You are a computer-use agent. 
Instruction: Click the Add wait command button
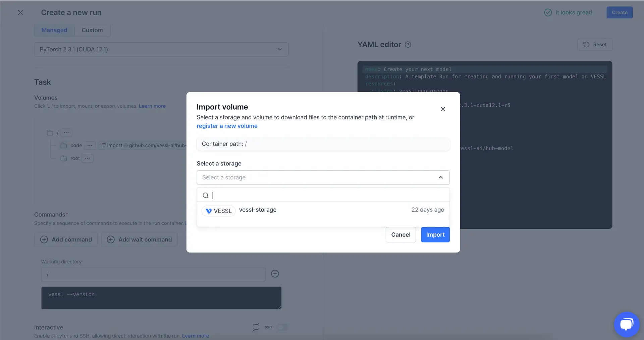click(139, 240)
